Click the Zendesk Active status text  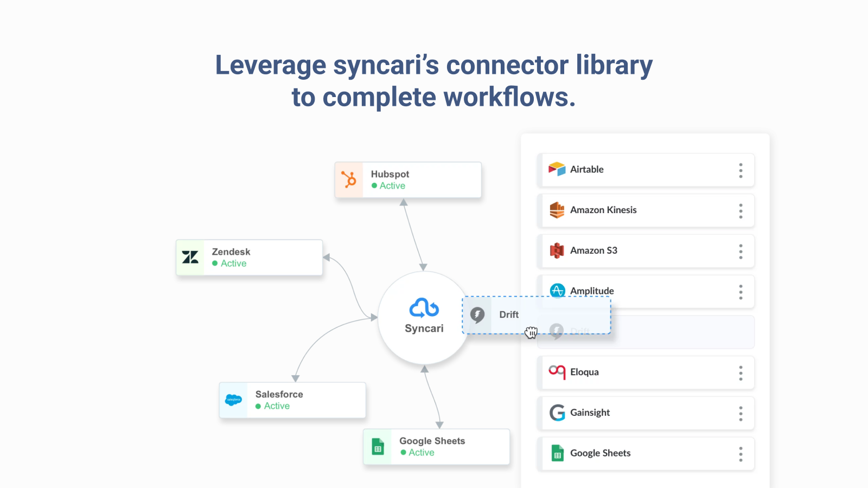pos(233,264)
